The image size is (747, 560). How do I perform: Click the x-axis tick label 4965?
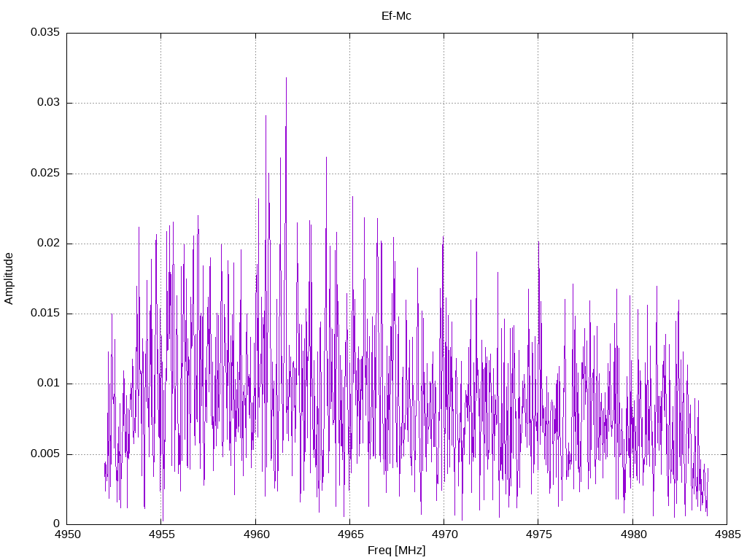click(x=351, y=534)
